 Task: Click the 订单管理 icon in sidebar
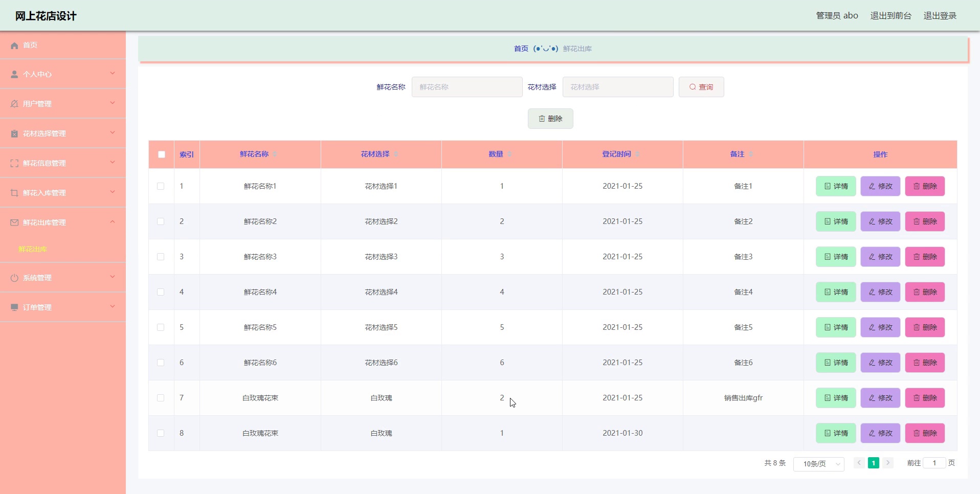(14, 307)
